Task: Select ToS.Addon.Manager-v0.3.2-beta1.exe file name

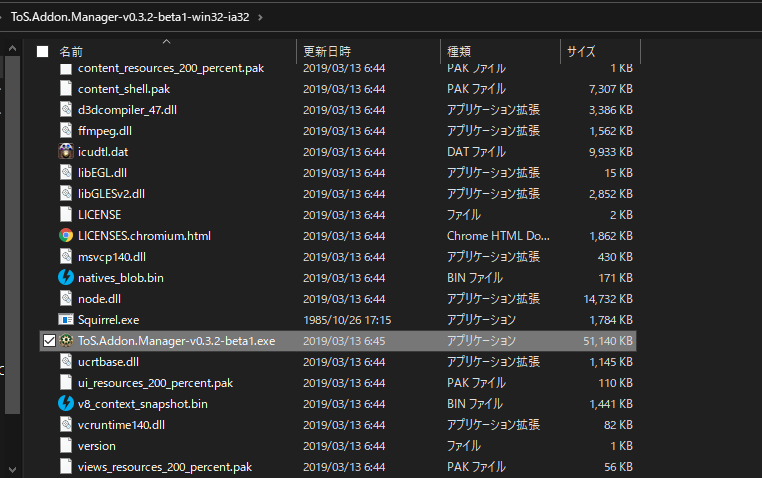Action: (x=176, y=341)
